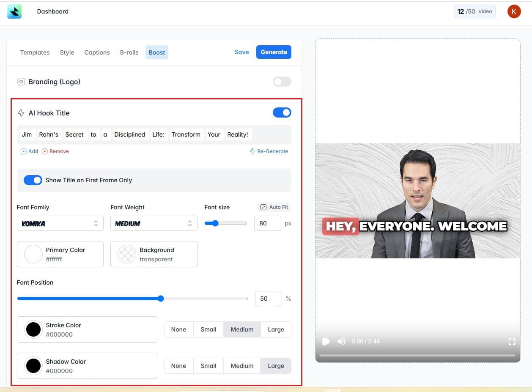
Task: Open the account menu via the K avatar
Action: coord(514,11)
